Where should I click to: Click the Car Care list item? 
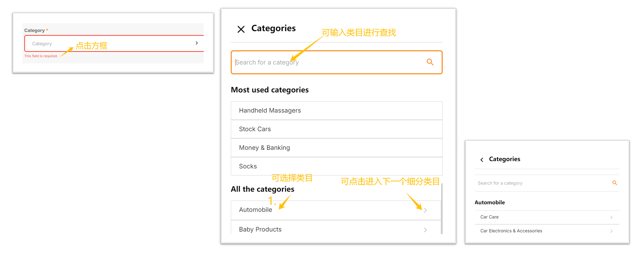[489, 217]
